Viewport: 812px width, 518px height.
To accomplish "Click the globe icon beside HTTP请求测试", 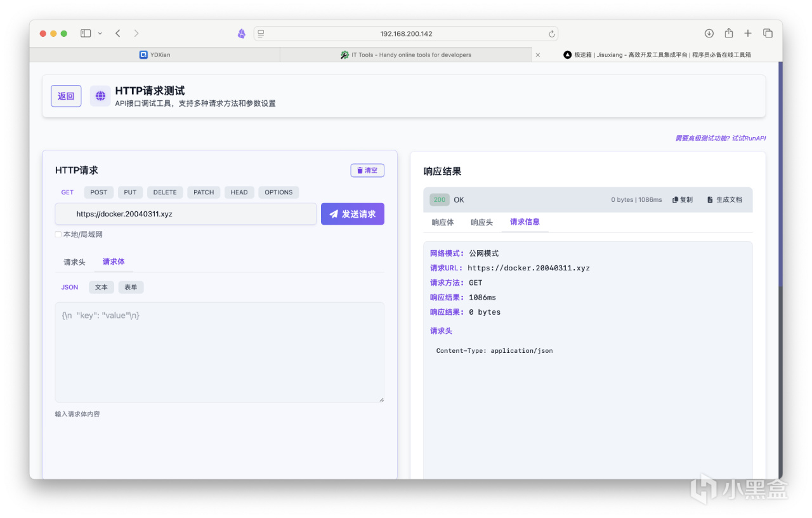I will click(100, 96).
